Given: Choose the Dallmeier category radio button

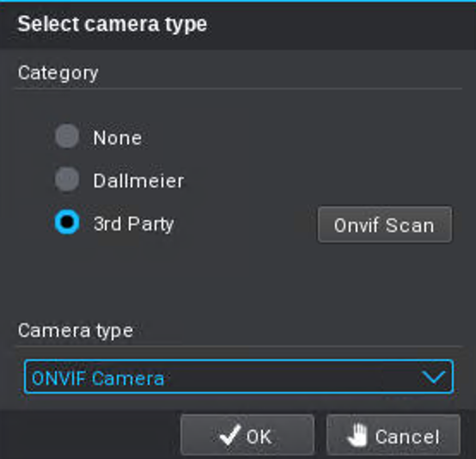Looking at the screenshot, I should point(67,180).
